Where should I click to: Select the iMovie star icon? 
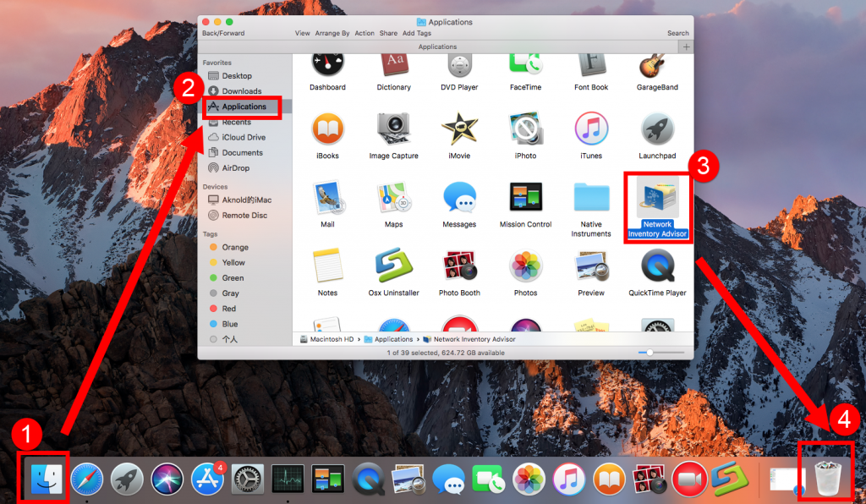click(459, 129)
